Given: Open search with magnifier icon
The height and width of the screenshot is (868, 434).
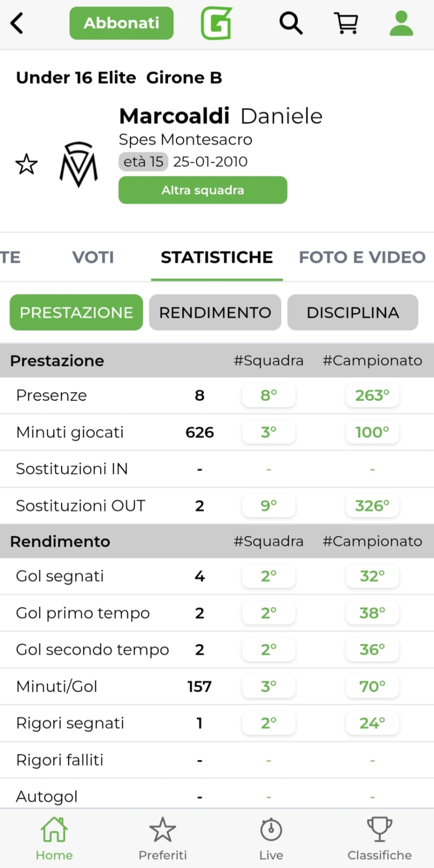Looking at the screenshot, I should pyautogui.click(x=291, y=23).
